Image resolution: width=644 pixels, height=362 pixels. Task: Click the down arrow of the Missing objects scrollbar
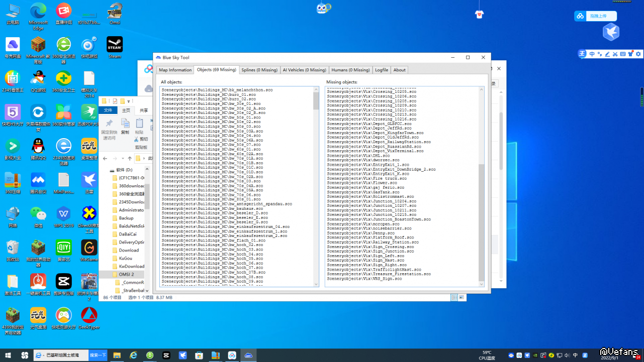click(481, 284)
